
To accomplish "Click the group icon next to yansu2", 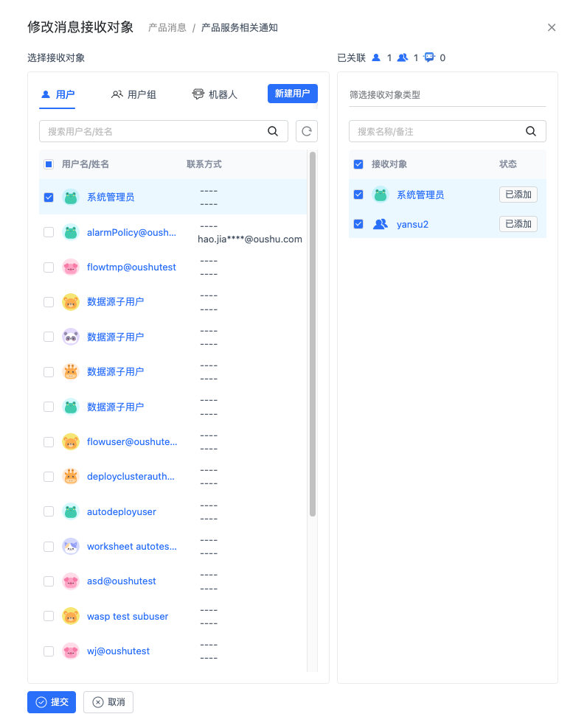I will (380, 224).
